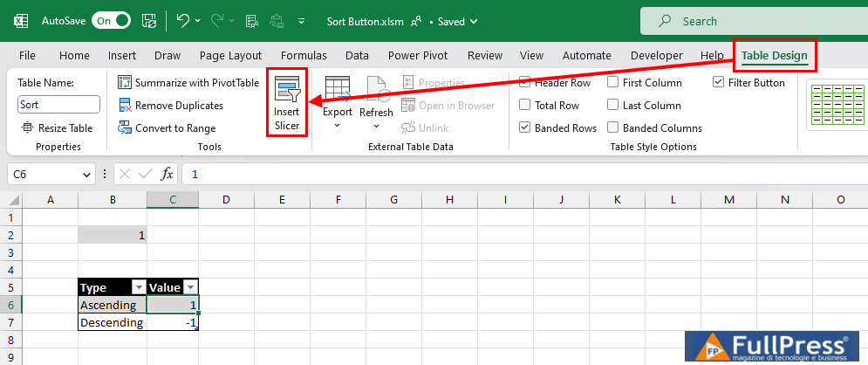
Task: Disable the Filter Button checkbox
Action: click(x=719, y=83)
